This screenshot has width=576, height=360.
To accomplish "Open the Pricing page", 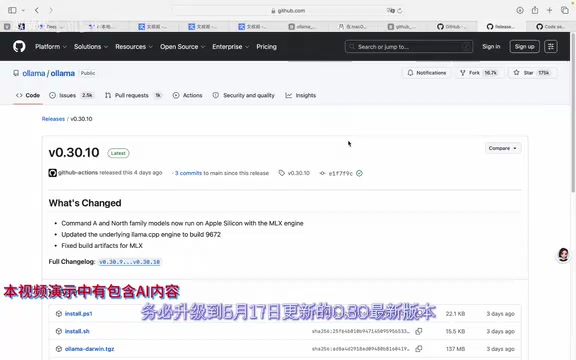I will pyautogui.click(x=266, y=47).
